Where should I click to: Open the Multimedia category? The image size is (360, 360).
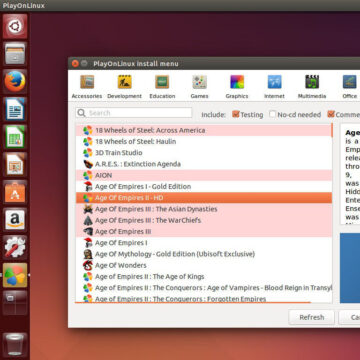(x=312, y=87)
